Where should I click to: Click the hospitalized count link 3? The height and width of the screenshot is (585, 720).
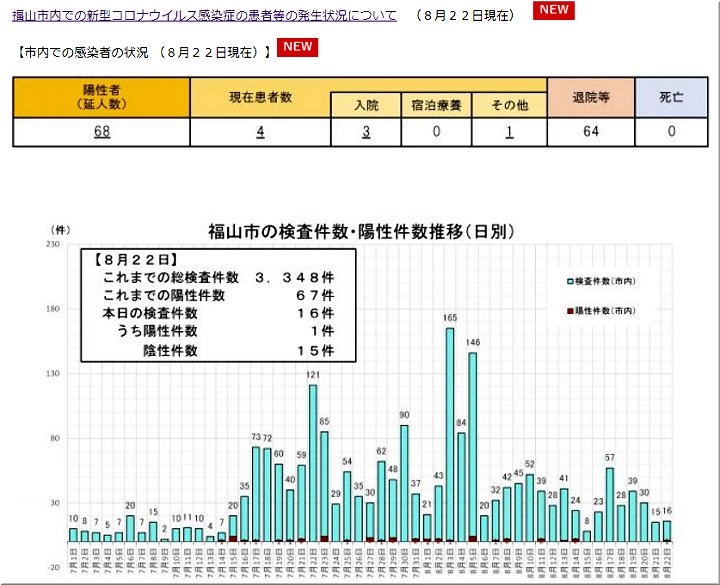367,132
